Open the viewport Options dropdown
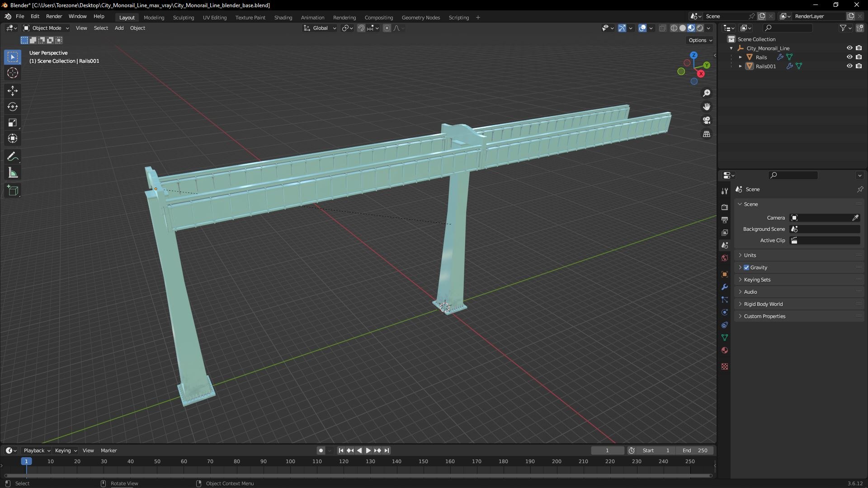The width and height of the screenshot is (868, 488). 700,40
